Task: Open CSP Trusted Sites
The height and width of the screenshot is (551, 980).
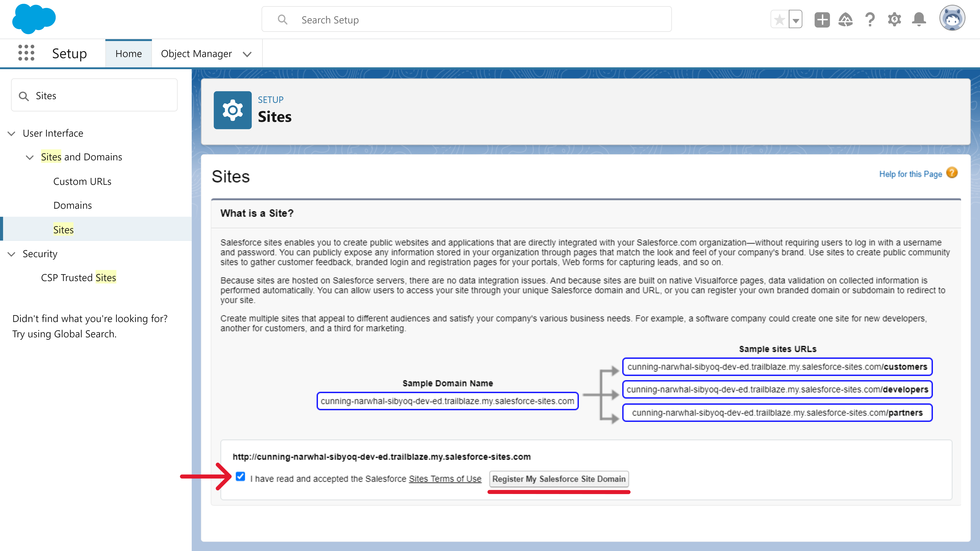Action: click(x=78, y=278)
